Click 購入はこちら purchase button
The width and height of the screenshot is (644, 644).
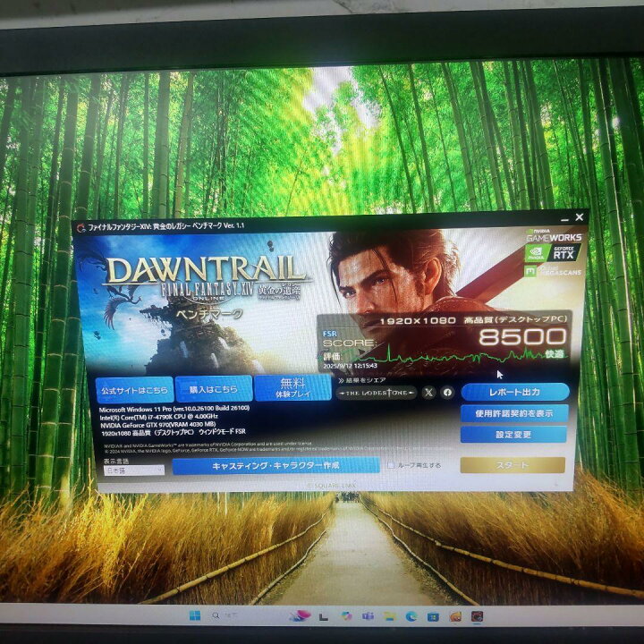(214, 388)
